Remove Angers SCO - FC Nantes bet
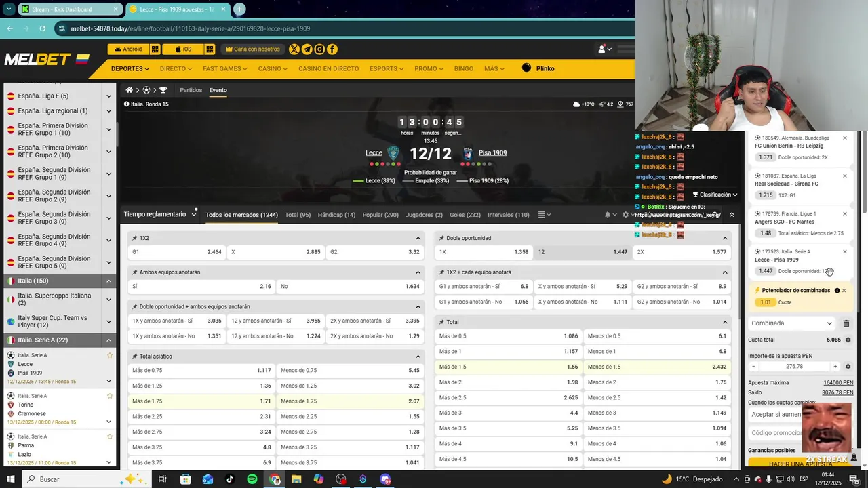This screenshot has width=868, height=488. tap(845, 213)
